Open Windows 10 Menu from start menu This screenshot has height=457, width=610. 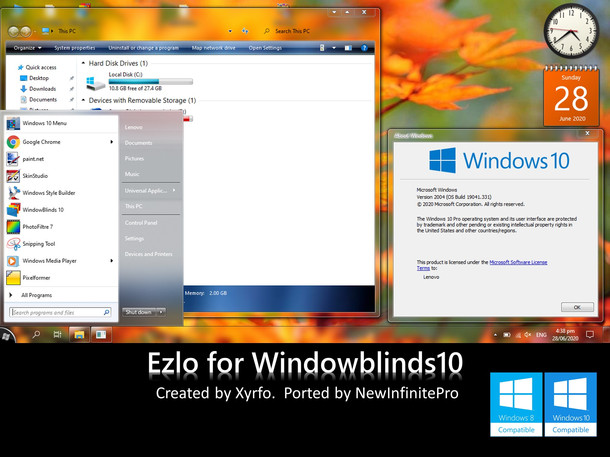coord(61,123)
